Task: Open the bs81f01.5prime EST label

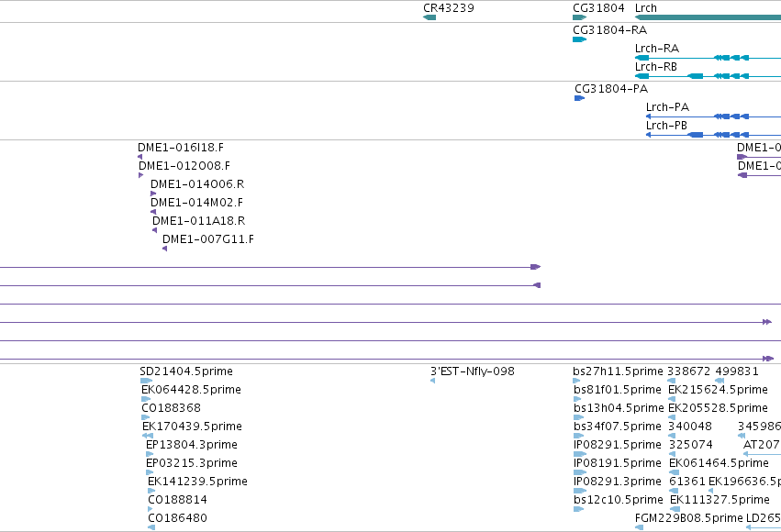Action: 618,390
